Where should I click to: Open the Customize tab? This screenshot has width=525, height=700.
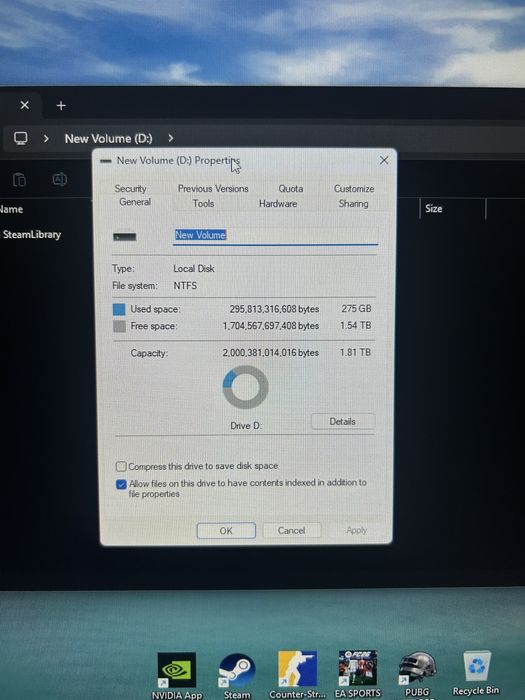tap(354, 189)
